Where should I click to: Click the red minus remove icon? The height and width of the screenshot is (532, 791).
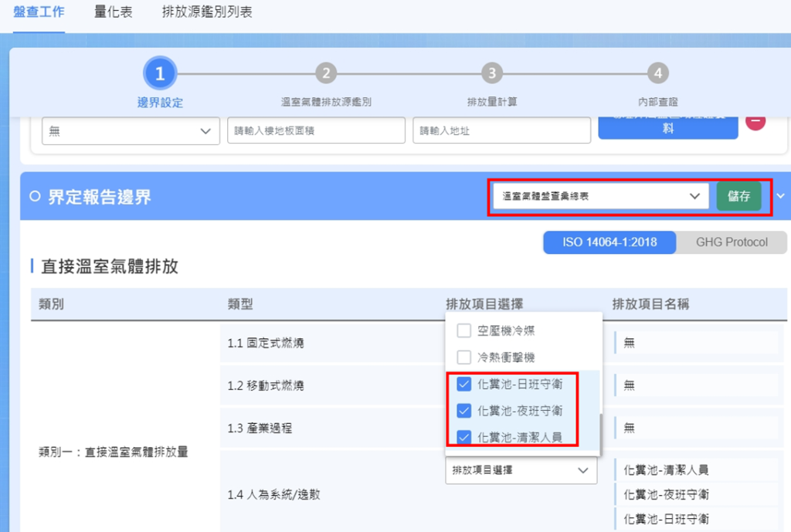point(755,121)
